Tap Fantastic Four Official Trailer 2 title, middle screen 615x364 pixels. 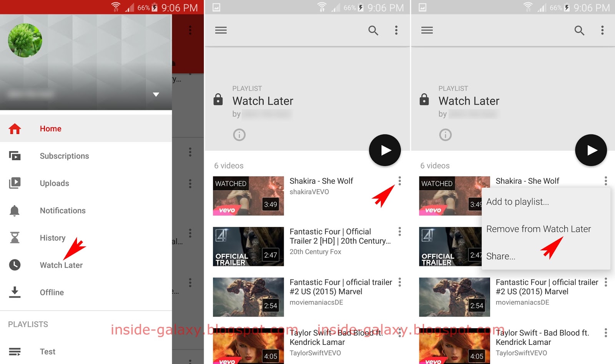pyautogui.click(x=340, y=236)
